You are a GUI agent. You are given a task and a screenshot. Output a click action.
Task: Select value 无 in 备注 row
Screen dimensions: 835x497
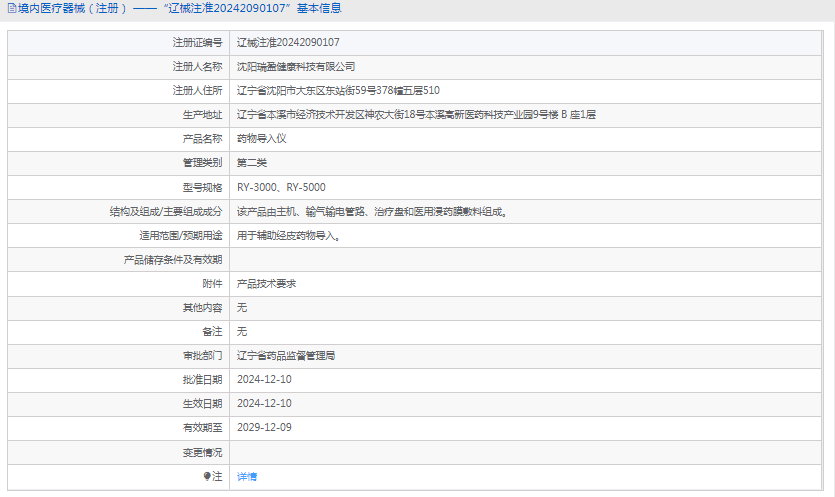tap(242, 332)
